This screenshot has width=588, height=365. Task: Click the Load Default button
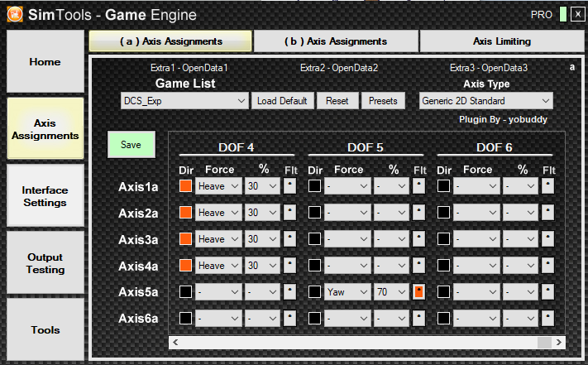[x=282, y=101]
